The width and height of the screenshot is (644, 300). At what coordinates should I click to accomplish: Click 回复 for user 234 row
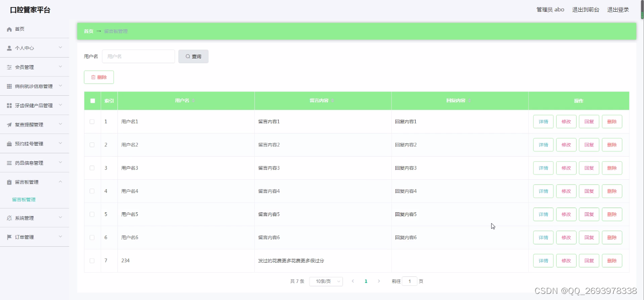pos(589,260)
